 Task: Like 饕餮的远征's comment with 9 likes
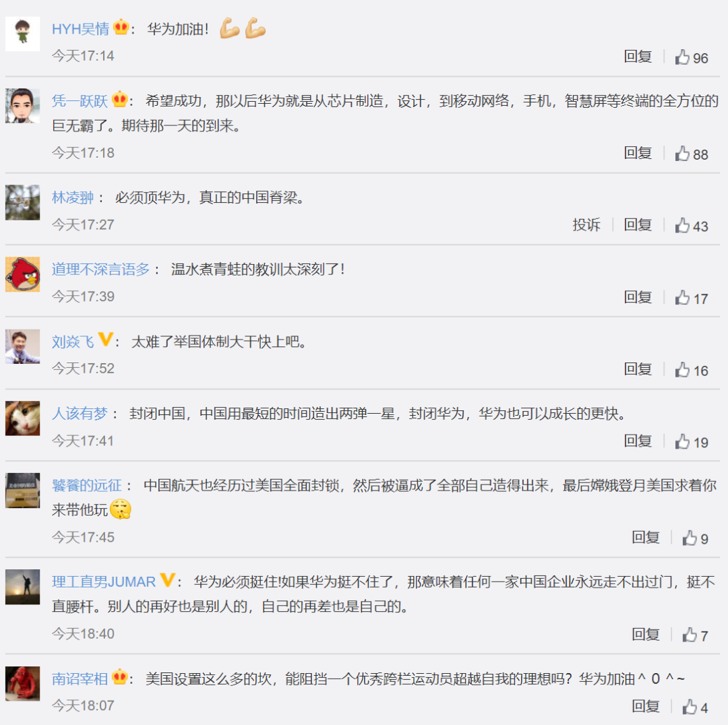pos(695,538)
